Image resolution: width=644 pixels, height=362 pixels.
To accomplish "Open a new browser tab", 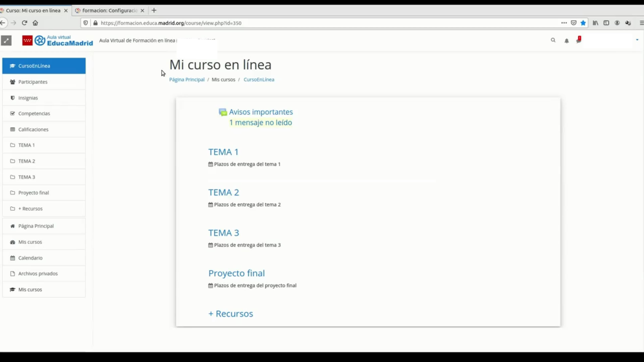I will 154,11.
